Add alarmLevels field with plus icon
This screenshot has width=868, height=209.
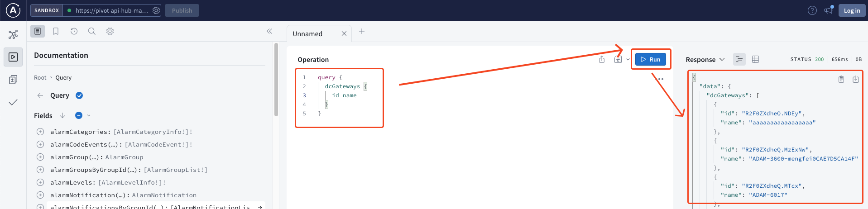point(40,182)
